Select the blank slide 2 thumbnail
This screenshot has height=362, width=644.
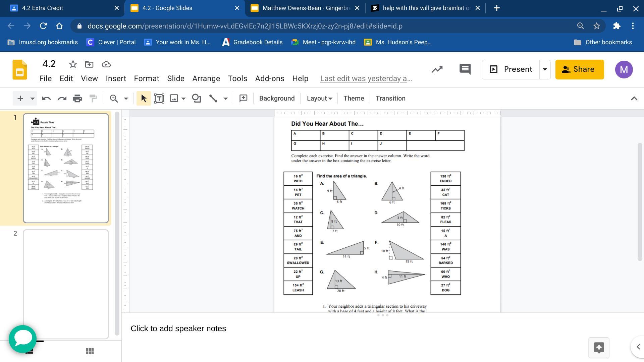[66, 284]
